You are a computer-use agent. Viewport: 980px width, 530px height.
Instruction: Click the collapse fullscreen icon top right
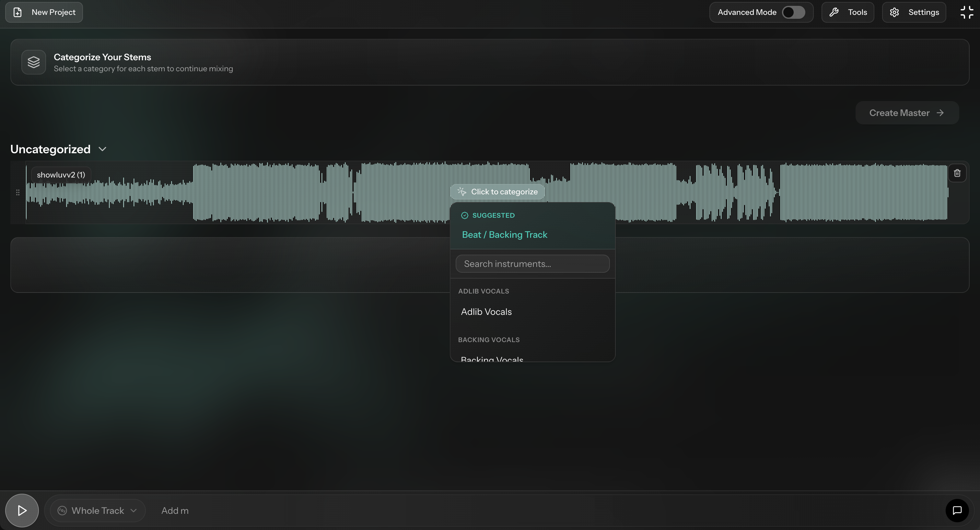click(x=966, y=12)
